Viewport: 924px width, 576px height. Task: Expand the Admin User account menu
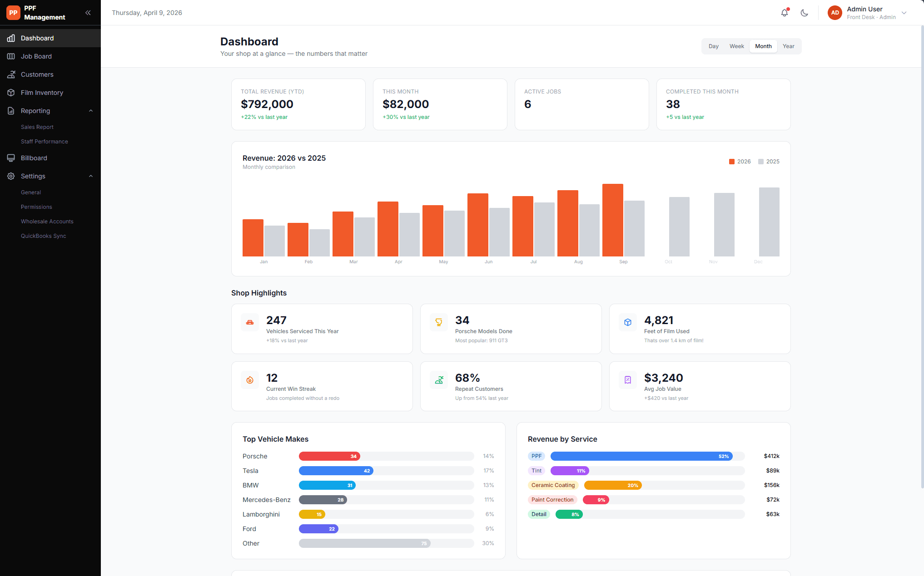click(869, 12)
